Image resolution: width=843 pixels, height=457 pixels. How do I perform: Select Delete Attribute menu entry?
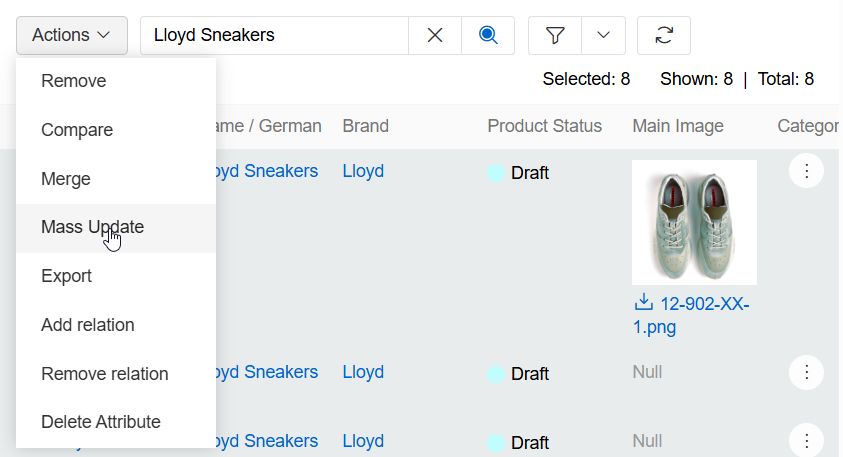click(100, 422)
